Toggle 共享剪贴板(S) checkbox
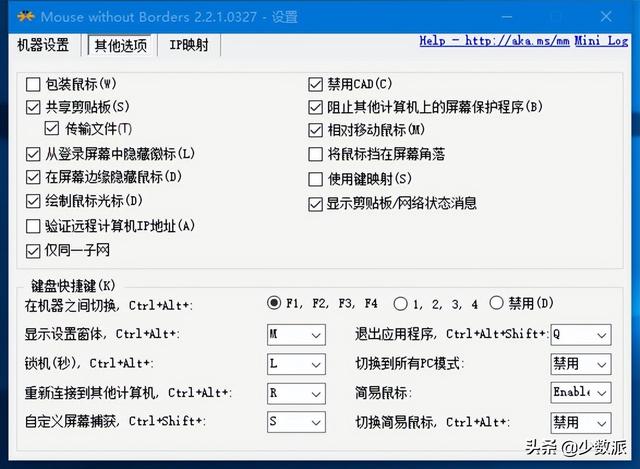Screen dimensions: 640x469 pyautogui.click(x=33, y=107)
